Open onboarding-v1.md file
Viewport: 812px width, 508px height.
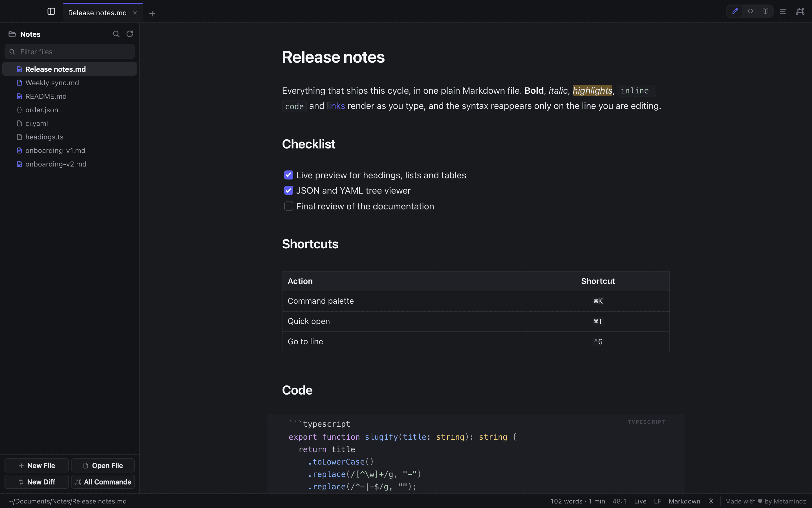69,150
